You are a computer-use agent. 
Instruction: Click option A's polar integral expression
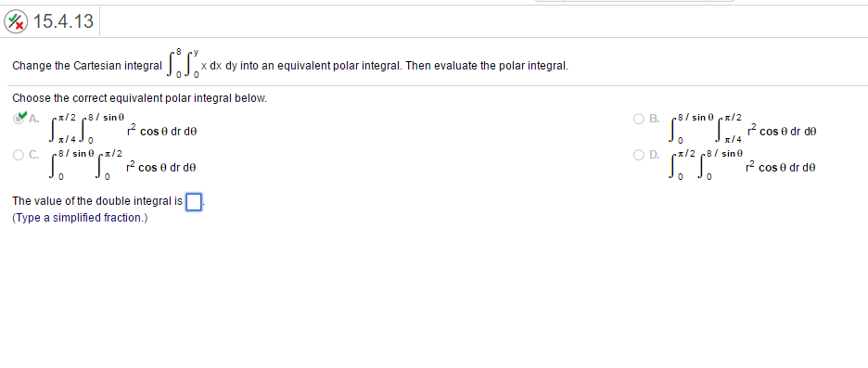(121, 130)
